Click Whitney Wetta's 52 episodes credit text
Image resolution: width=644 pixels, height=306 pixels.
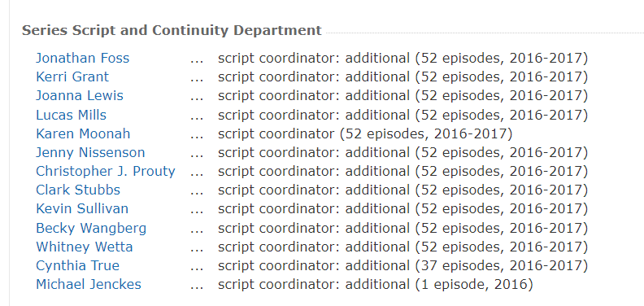coord(403,247)
